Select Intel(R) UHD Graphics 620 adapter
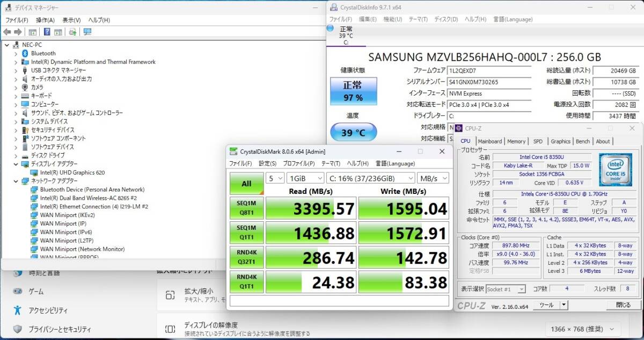644x340 pixels. pyautogui.click(x=72, y=172)
